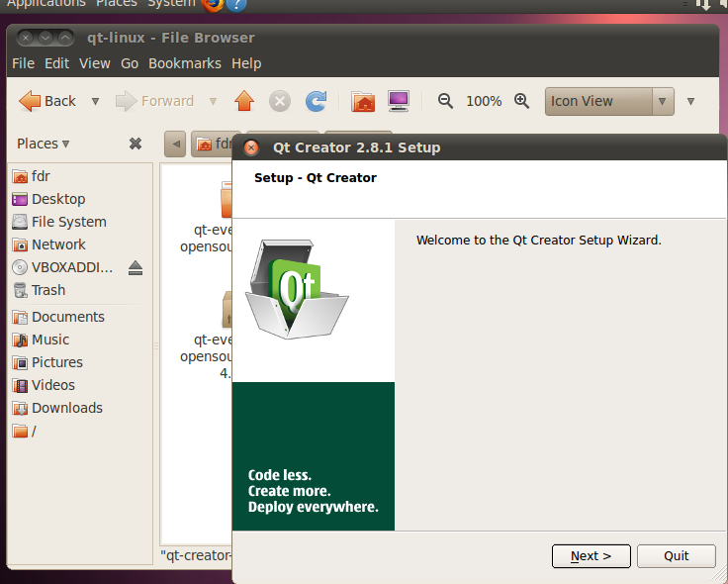Open the Home folder toolbar icon
Viewport: 728px width, 584px height.
[363, 101]
